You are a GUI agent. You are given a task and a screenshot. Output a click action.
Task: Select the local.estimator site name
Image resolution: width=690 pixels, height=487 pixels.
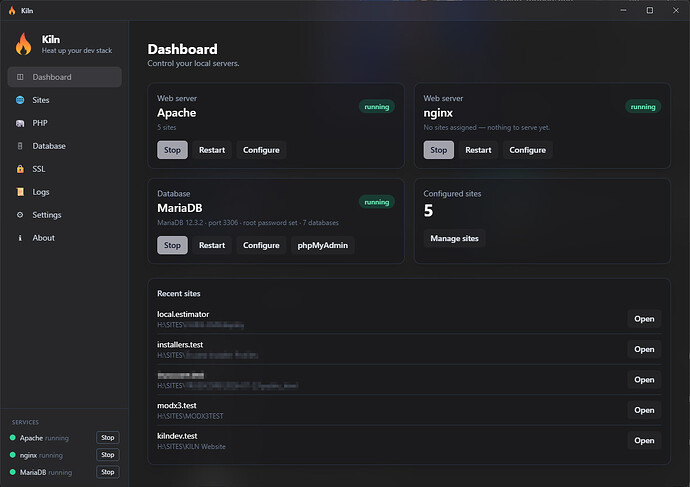[183, 314]
